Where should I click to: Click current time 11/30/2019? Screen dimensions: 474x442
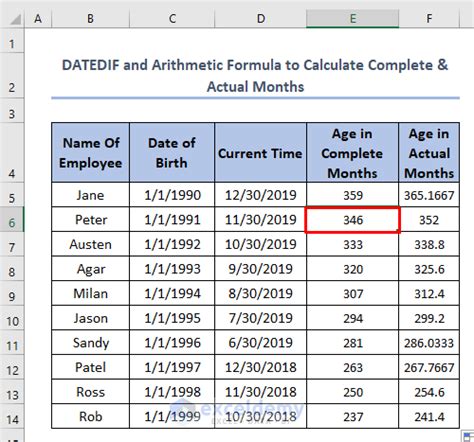(261, 219)
